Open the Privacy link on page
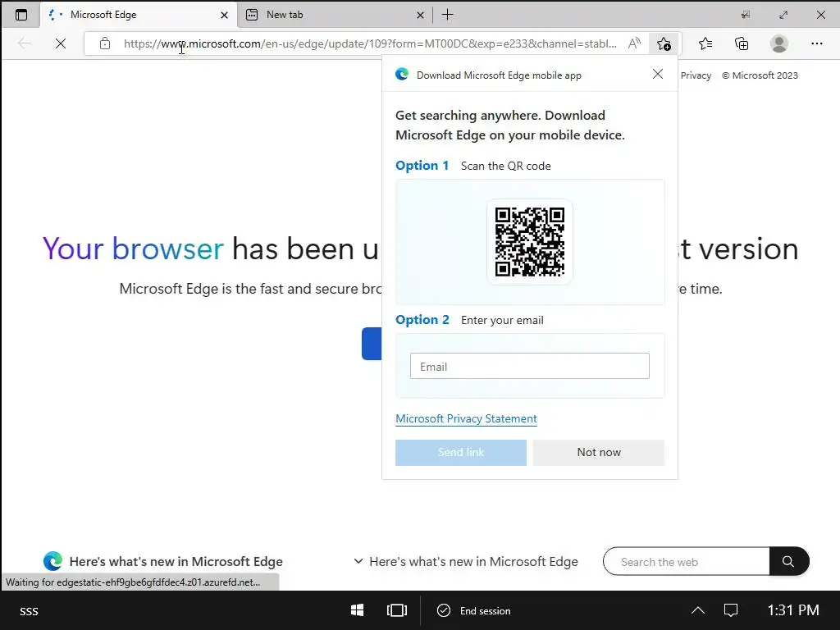Screen dimensions: 840x630 pyautogui.click(x=696, y=75)
